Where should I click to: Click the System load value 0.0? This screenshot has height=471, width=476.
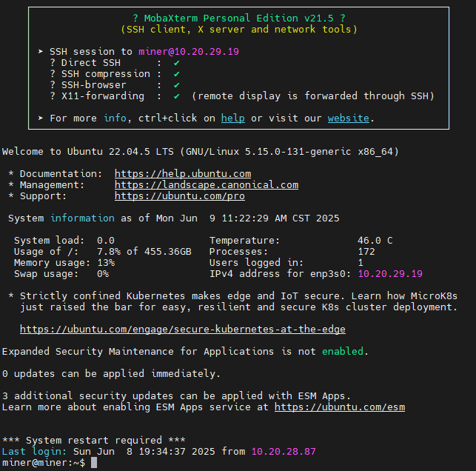point(106,241)
